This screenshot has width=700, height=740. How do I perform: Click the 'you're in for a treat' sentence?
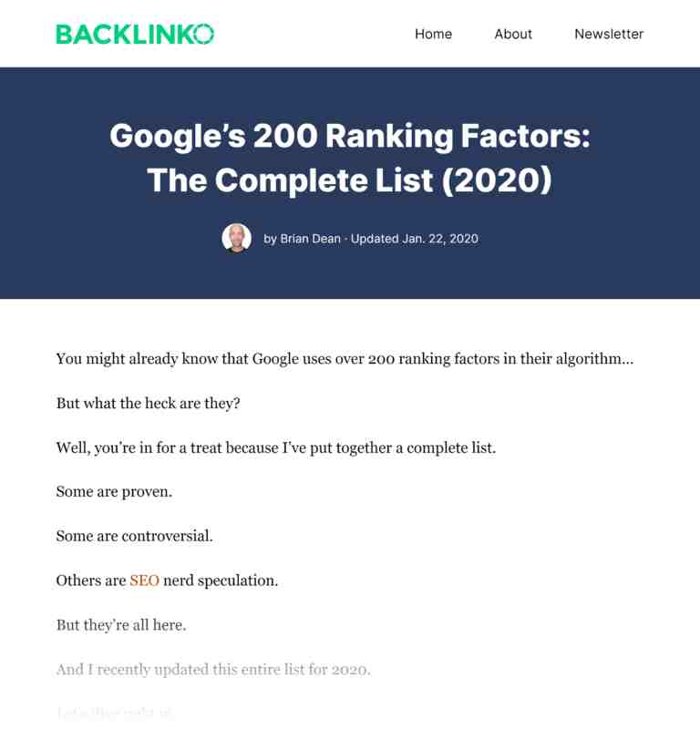276,447
